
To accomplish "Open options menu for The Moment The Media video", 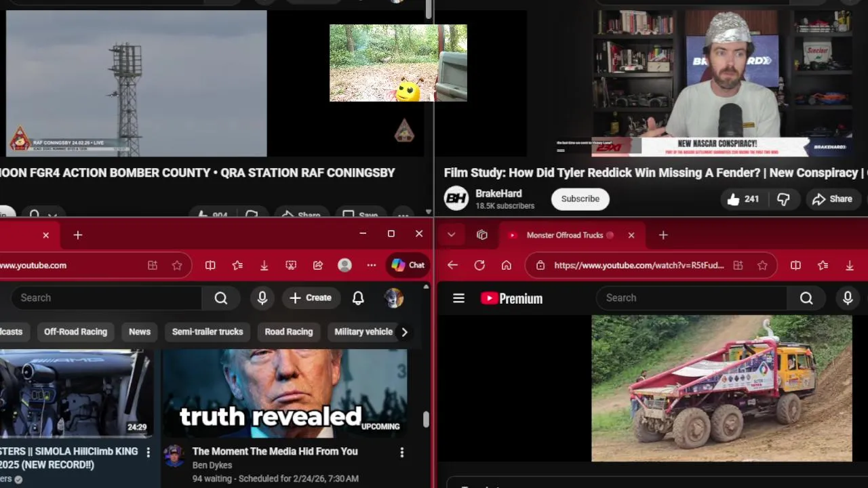I will (401, 452).
